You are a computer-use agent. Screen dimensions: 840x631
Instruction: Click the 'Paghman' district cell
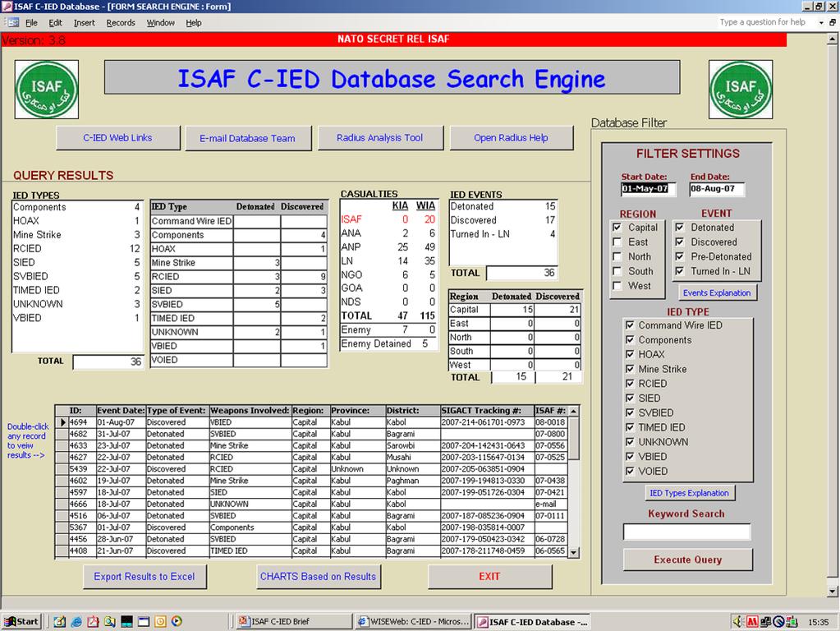point(412,481)
